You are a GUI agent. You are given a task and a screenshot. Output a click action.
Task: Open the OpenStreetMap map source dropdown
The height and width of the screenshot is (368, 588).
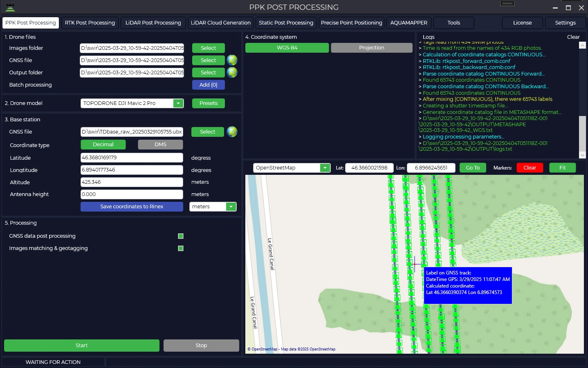325,168
